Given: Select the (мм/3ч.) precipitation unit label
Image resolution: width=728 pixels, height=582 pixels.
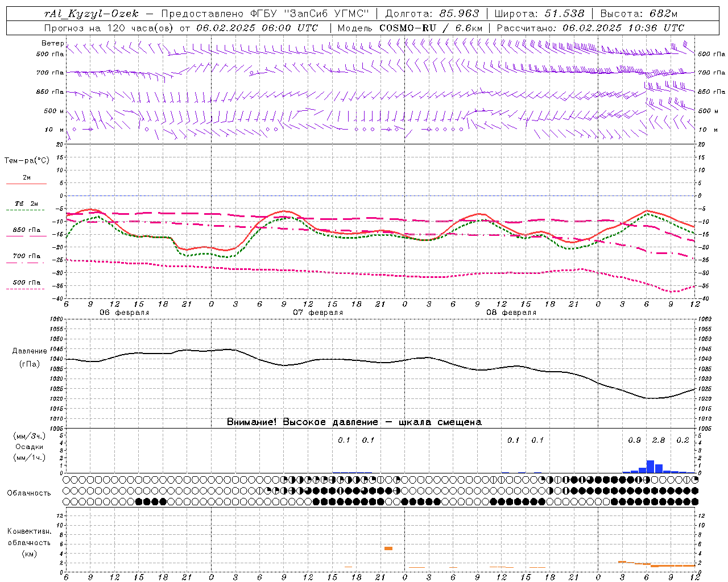Looking at the screenshot, I should coord(29,436).
